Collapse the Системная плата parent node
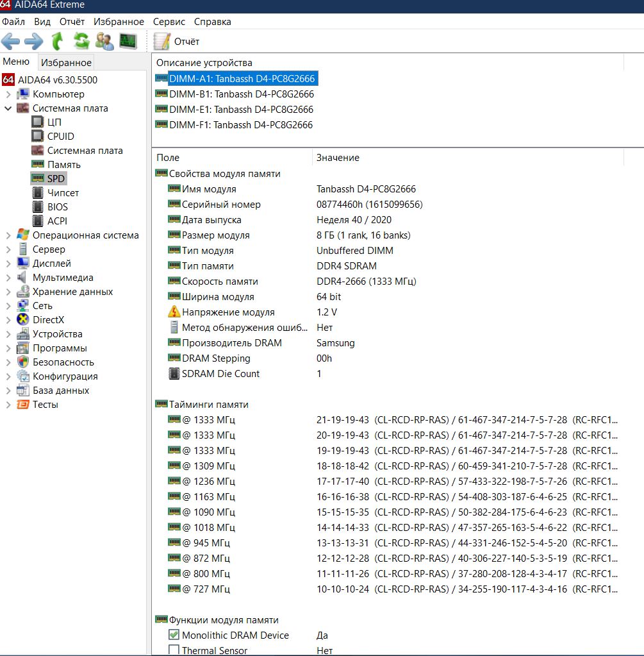This screenshot has width=644, height=656. point(8,108)
